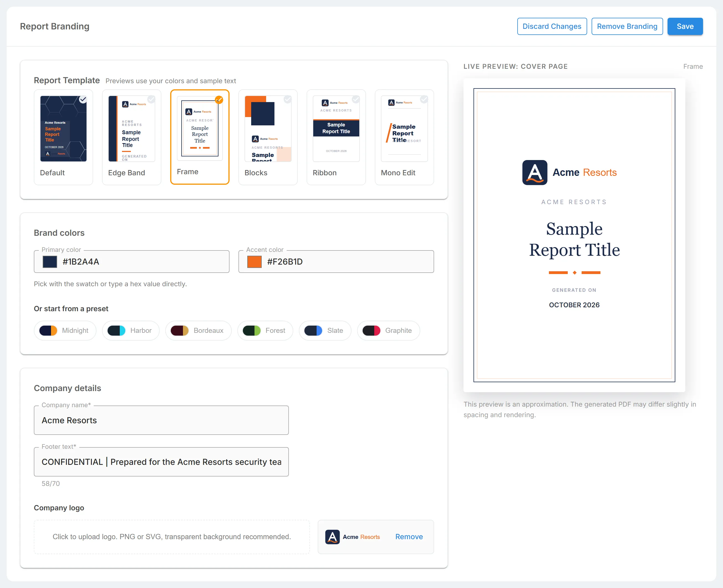
Task: Click the OCTOBER 2026 date in preview
Action: pyautogui.click(x=574, y=305)
